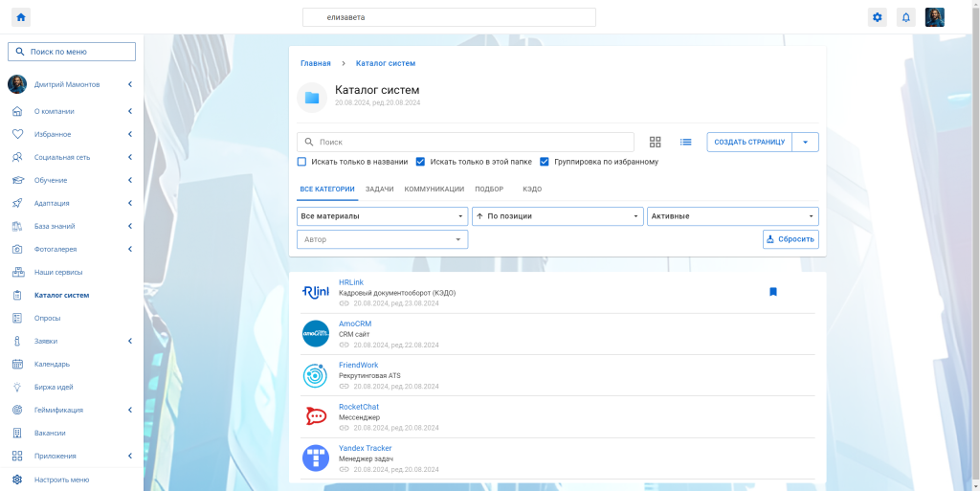Click the bookmark icon for HRLink
Screen dimensions: 980x491
[x=773, y=292]
